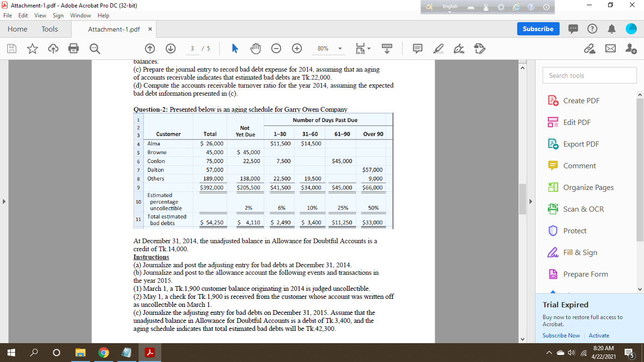The height and width of the screenshot is (362, 644).
Task: Click the taskbar volume icon
Action: coord(570,353)
